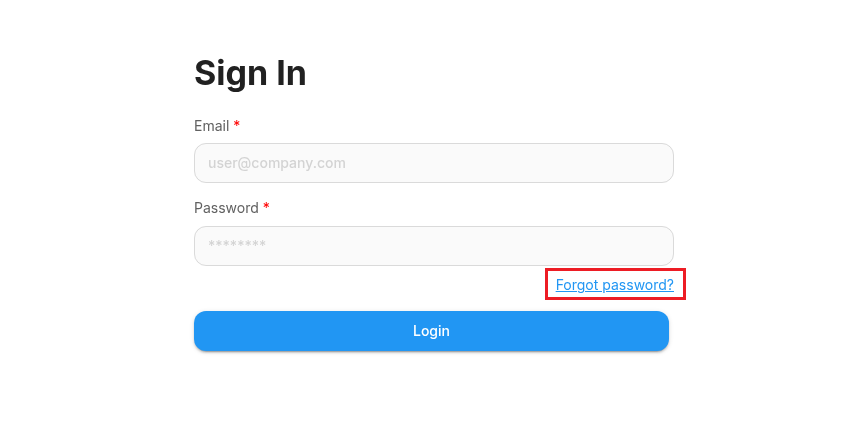The image size is (842, 429).
Task: Click the Email field label
Action: [x=211, y=126]
